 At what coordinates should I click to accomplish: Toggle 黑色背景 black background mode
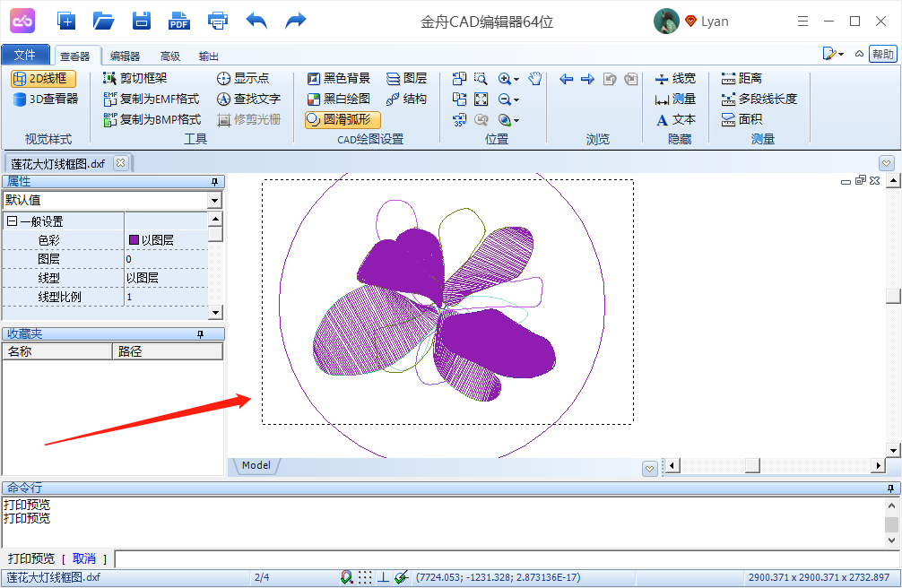pyautogui.click(x=338, y=79)
